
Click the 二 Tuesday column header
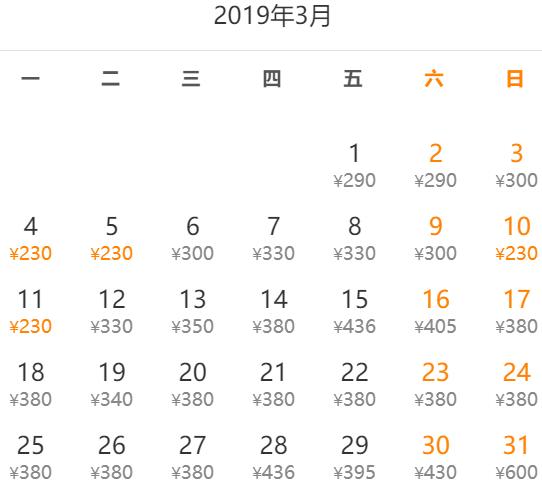111,78
